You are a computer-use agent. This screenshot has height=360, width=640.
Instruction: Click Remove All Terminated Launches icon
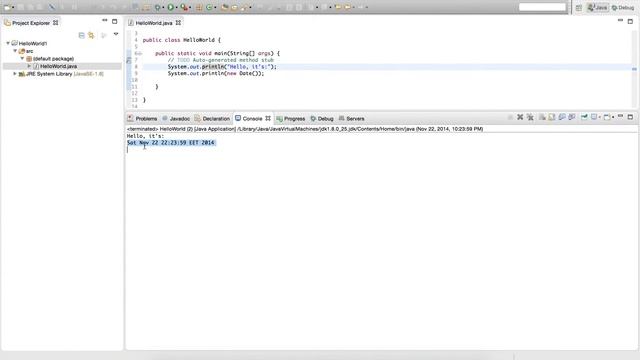click(530, 117)
